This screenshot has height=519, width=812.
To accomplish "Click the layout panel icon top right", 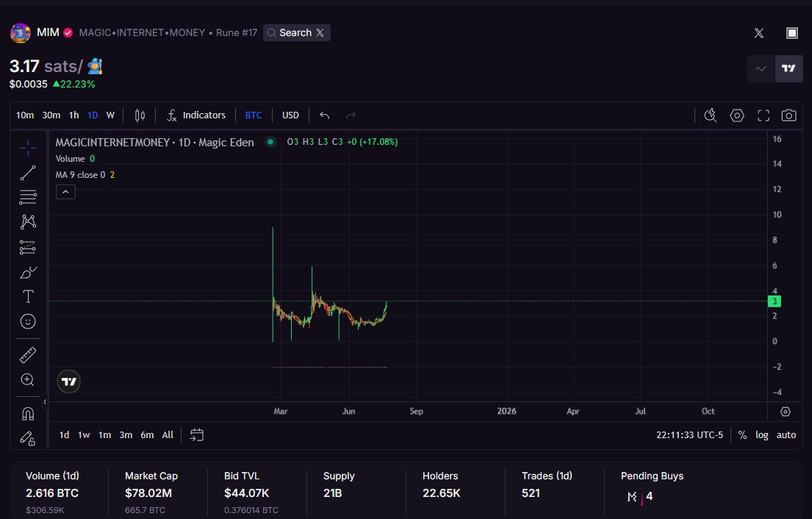I will [x=792, y=33].
